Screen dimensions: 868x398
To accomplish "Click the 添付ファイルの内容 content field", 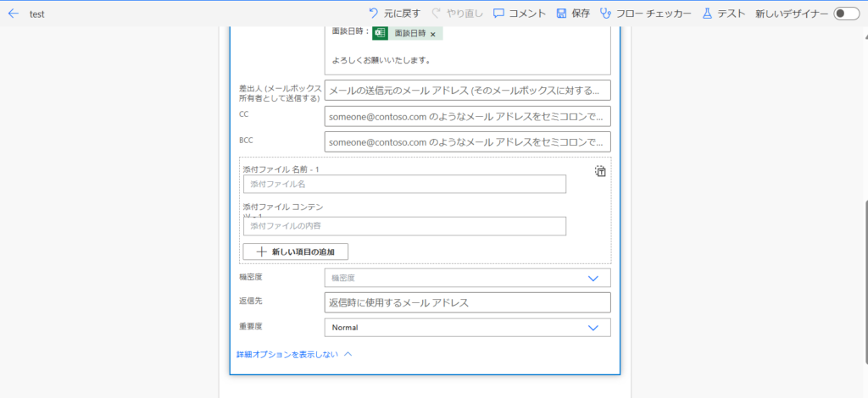I will tap(404, 226).
